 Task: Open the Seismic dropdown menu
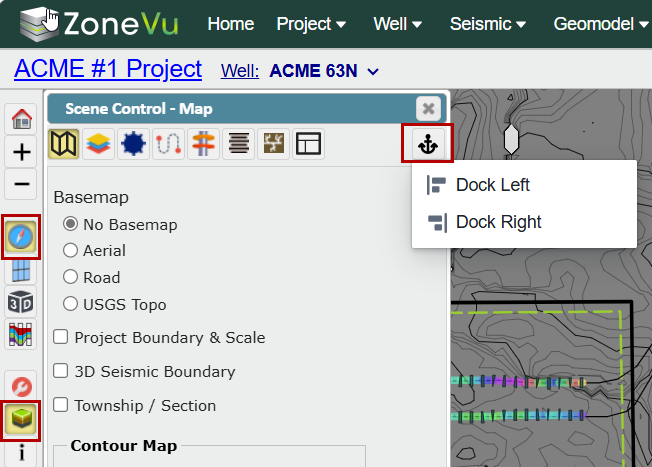[488, 24]
